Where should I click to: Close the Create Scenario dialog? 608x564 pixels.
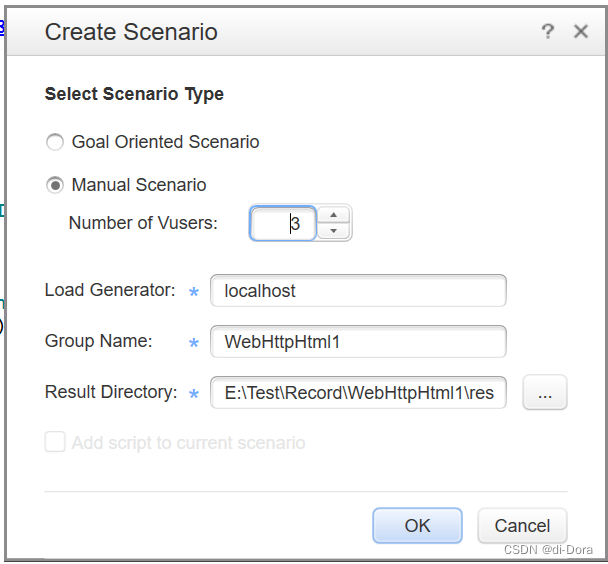[x=581, y=32]
